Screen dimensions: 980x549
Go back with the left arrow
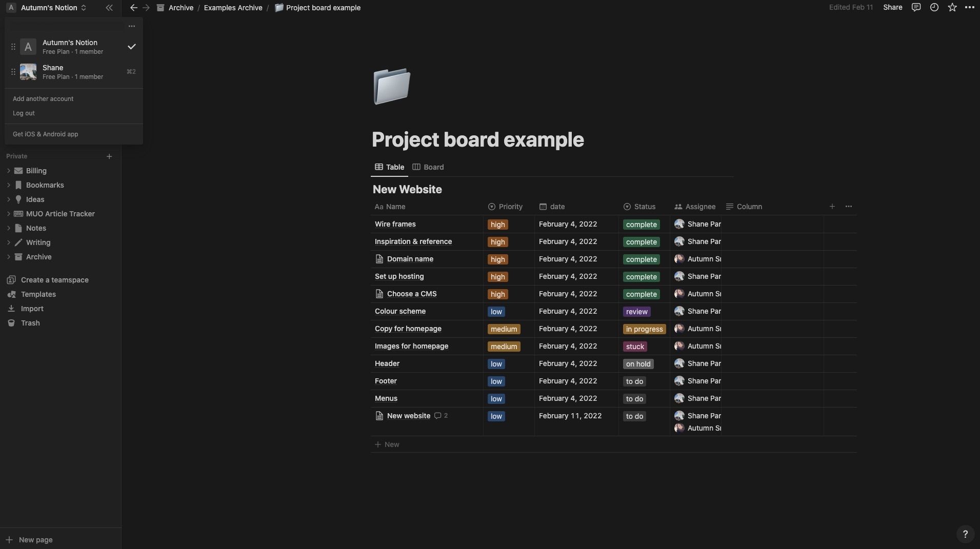[x=134, y=8]
